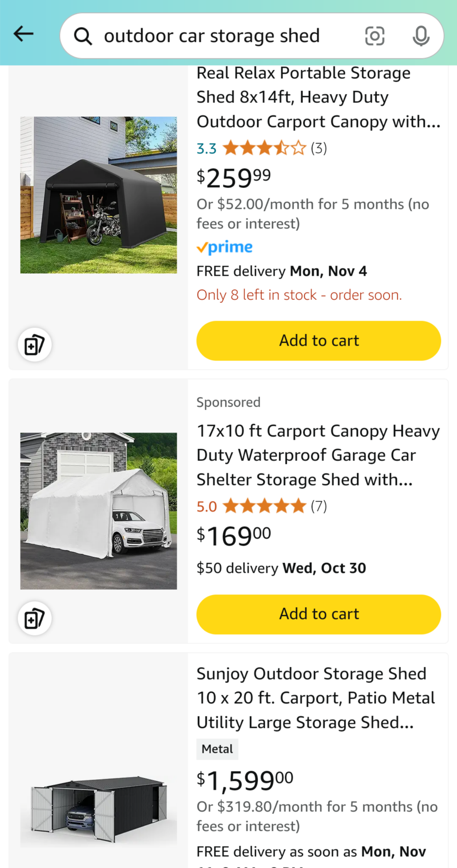The width and height of the screenshot is (457, 868).
Task: Click the 5.0 star rating stars
Action: pos(264,506)
